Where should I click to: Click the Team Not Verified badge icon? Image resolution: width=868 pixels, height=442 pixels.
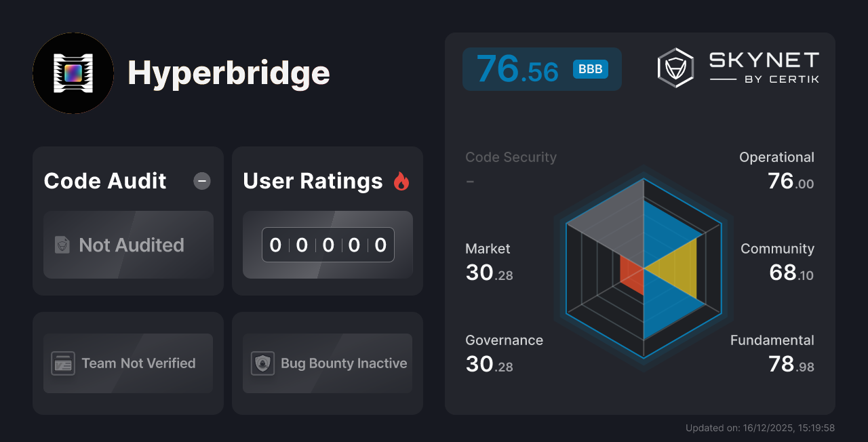click(x=63, y=363)
